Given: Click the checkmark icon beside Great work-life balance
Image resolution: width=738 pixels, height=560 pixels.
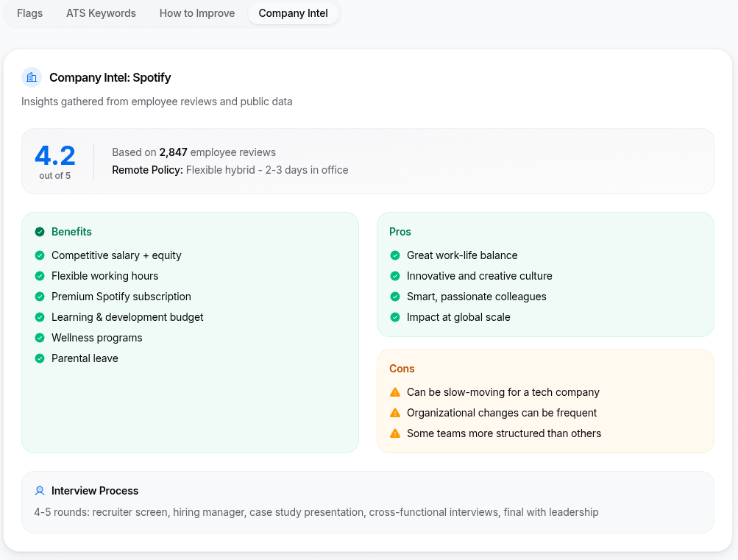Looking at the screenshot, I should point(394,255).
